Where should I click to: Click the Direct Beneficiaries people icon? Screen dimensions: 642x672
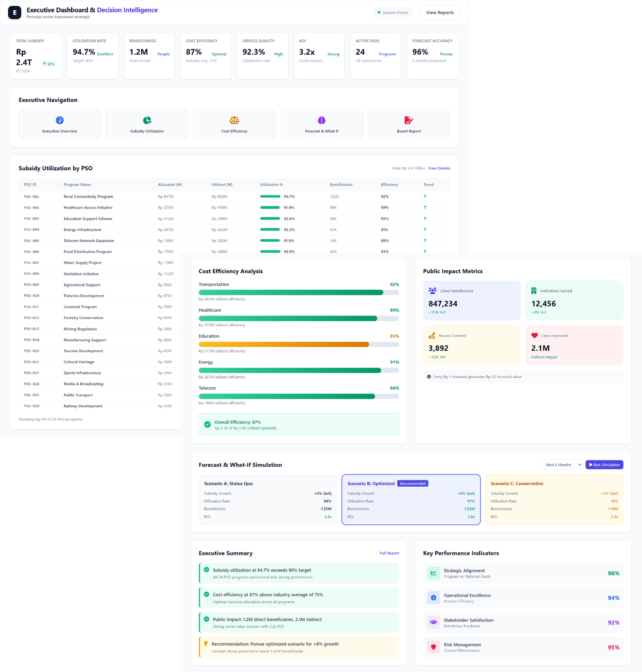432,291
